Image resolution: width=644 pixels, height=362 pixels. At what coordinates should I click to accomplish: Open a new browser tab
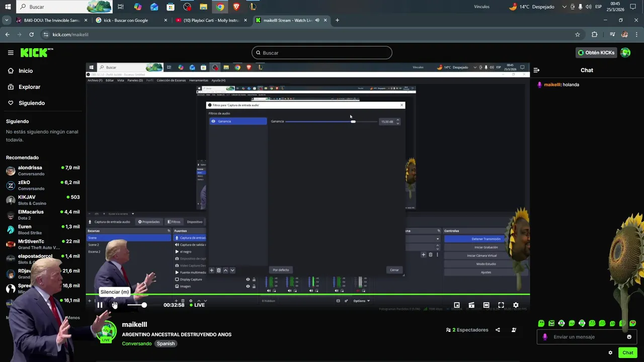[x=337, y=21]
